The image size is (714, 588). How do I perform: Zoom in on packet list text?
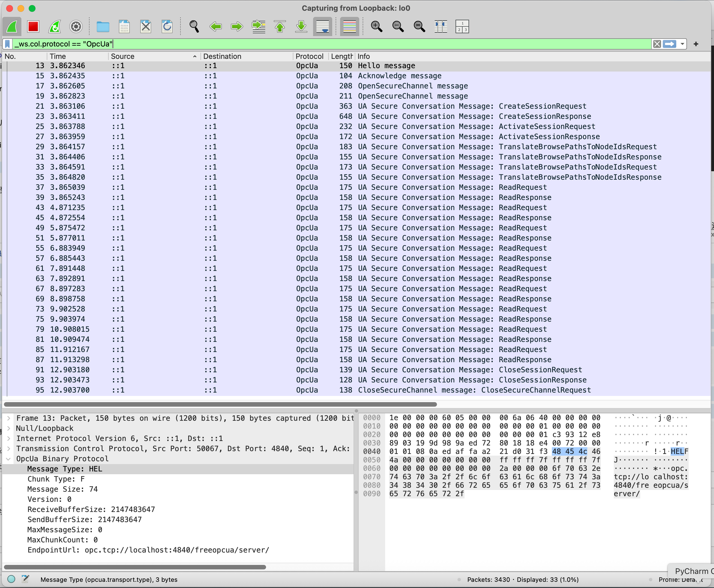(376, 26)
